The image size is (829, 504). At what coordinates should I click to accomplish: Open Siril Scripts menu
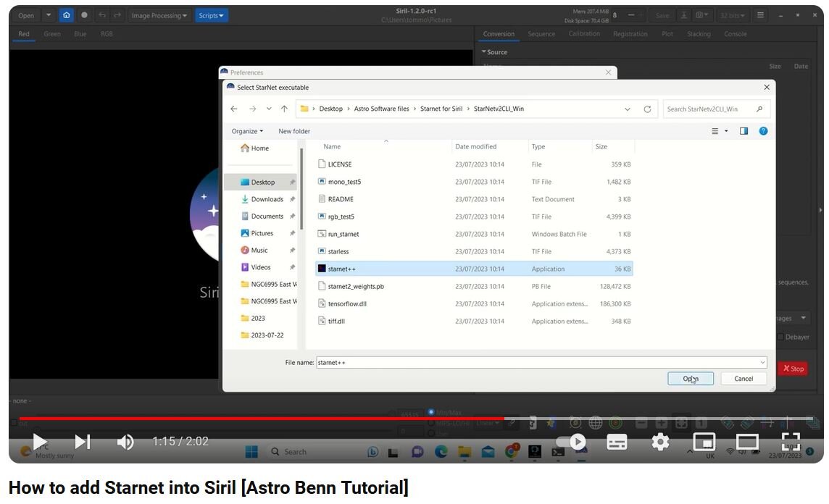tap(211, 15)
